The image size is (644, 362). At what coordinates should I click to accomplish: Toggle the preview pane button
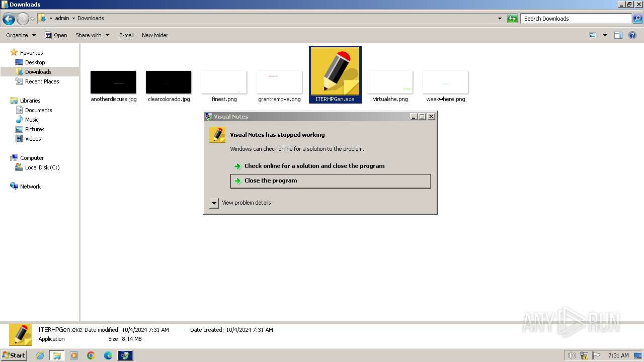(x=618, y=35)
